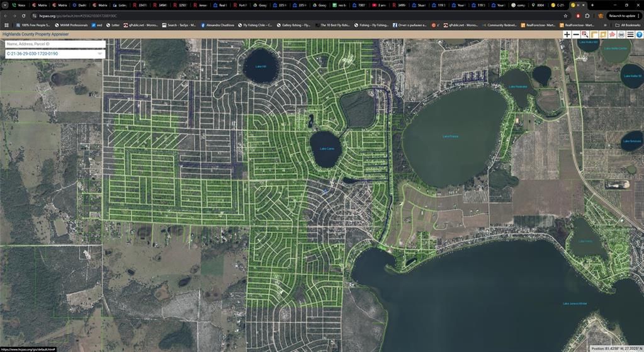Select the corner-shaped selection tool
Viewport: 644px width, 352px height.
point(594,35)
